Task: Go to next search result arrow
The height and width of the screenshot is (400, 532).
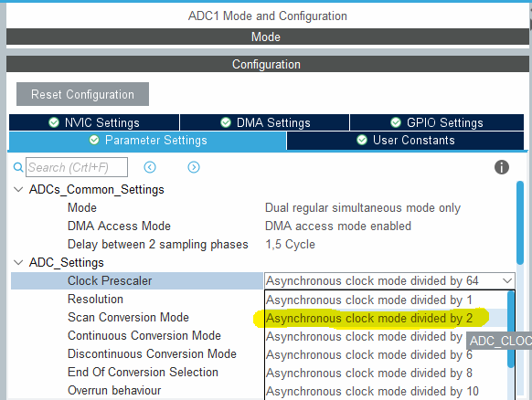Action: (x=194, y=167)
